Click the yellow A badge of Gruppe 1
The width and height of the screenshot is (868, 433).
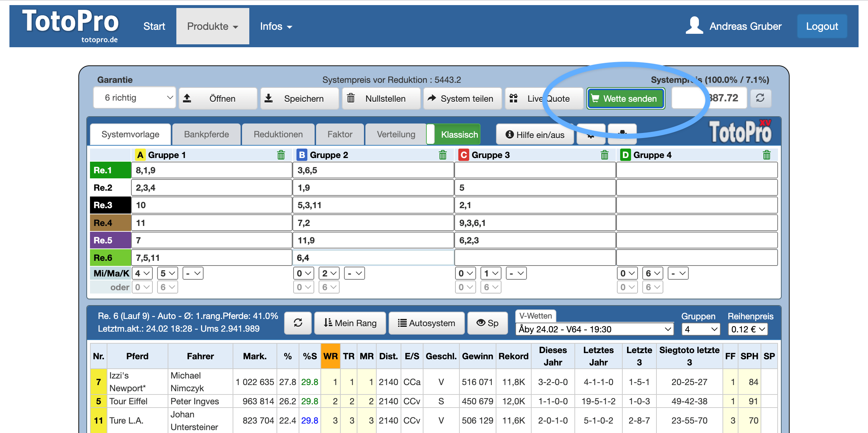point(140,155)
